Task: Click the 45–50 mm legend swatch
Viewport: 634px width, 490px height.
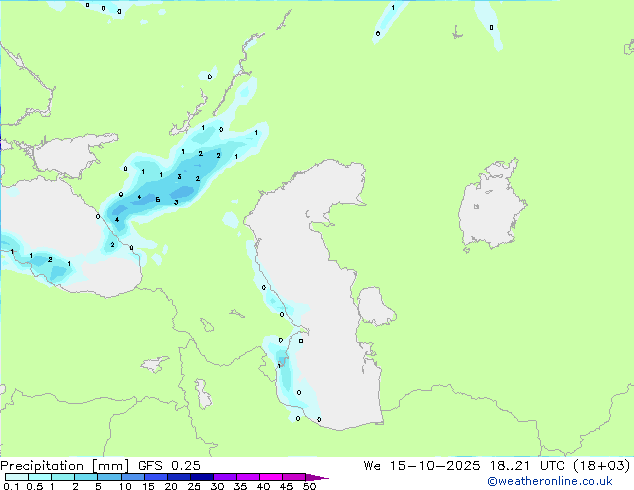Action: (294, 477)
